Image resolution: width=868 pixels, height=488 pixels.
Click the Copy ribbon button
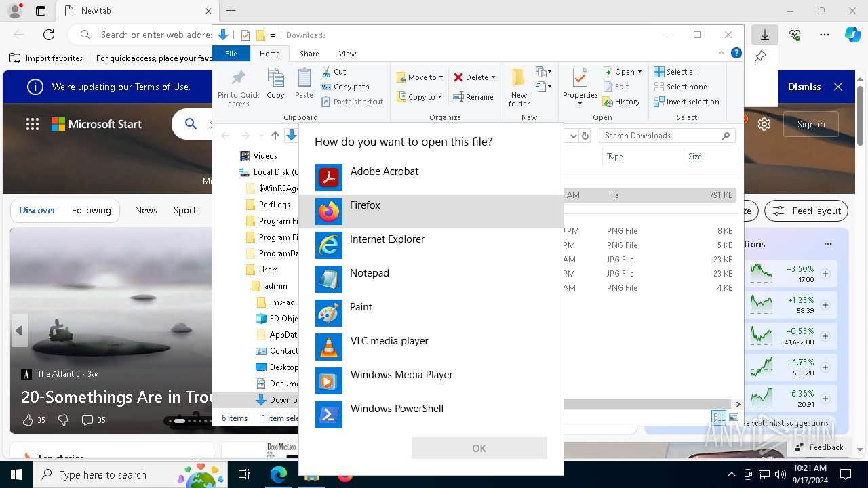point(275,84)
